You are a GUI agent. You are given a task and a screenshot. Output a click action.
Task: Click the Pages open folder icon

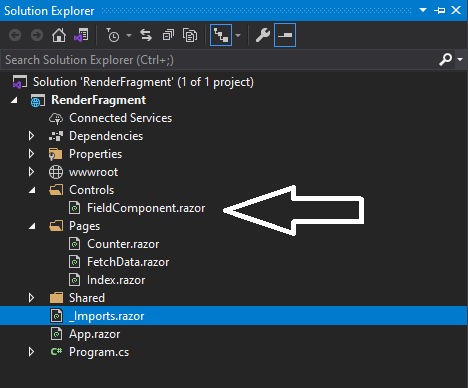pos(56,226)
